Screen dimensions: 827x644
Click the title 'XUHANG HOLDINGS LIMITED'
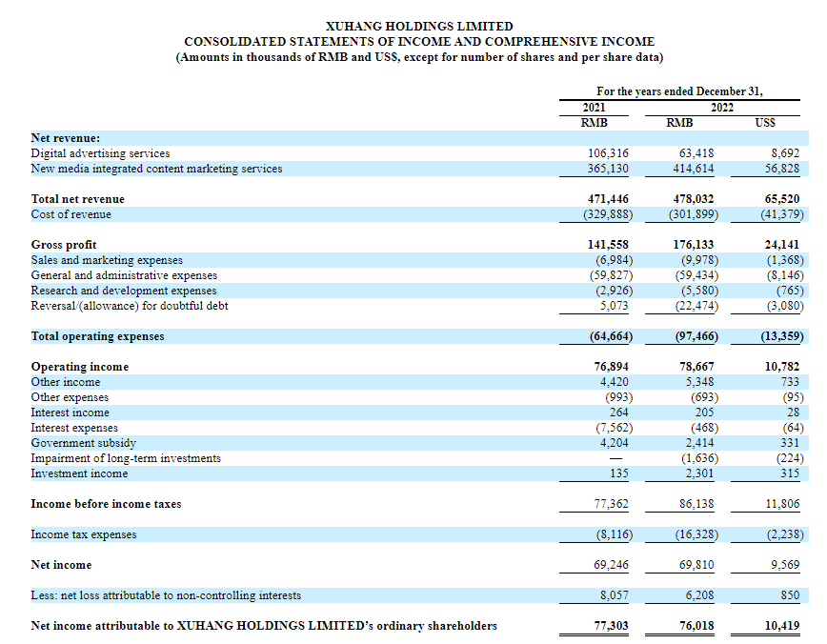pyautogui.click(x=419, y=27)
